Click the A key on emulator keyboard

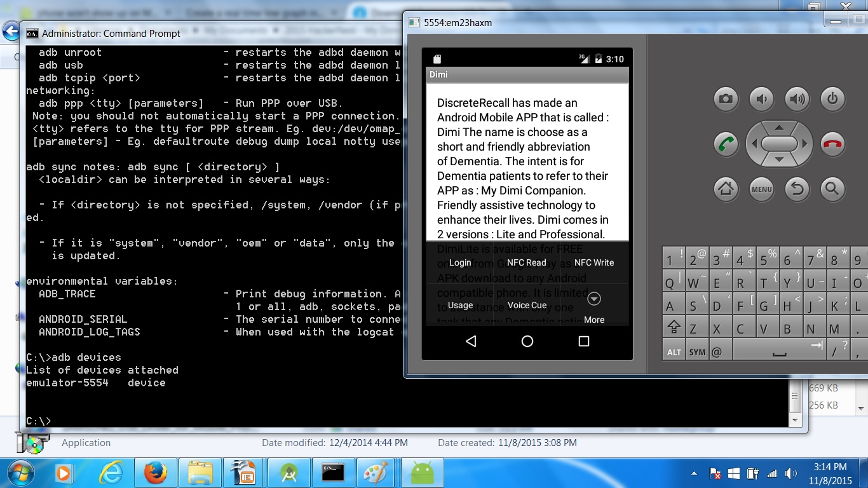tap(673, 304)
